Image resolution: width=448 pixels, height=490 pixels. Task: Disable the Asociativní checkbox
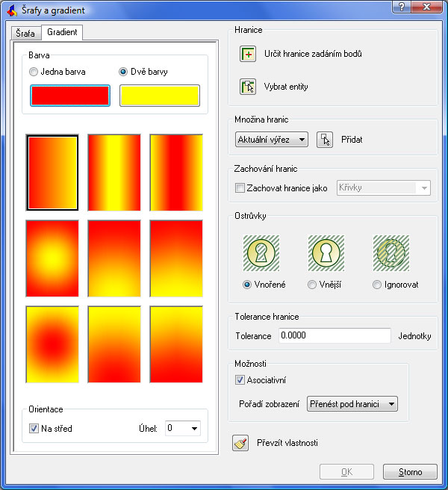240,379
